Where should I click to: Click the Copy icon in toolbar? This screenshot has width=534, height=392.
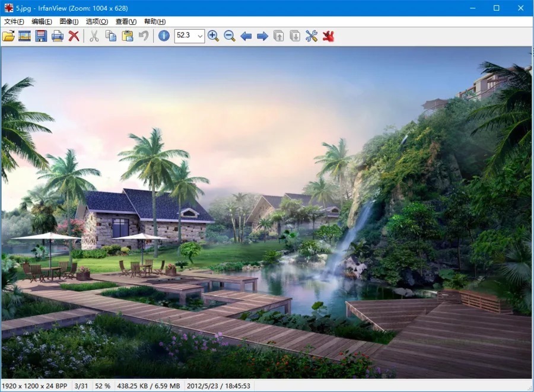click(111, 36)
